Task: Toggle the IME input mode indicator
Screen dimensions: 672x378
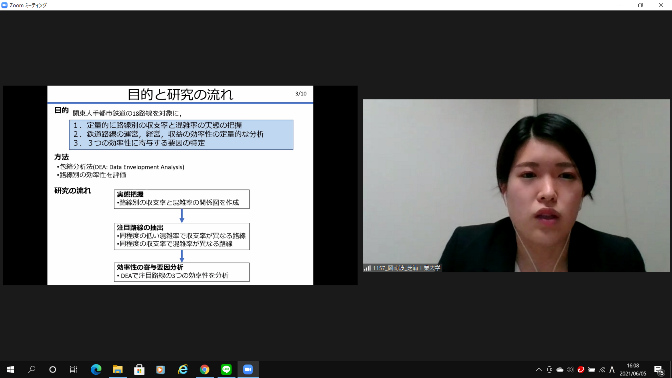Action: (x=612, y=369)
